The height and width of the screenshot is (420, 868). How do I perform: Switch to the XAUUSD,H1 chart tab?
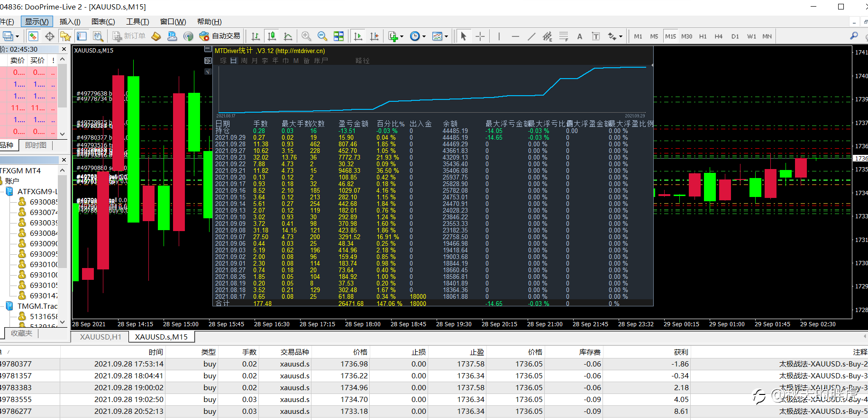(101, 337)
